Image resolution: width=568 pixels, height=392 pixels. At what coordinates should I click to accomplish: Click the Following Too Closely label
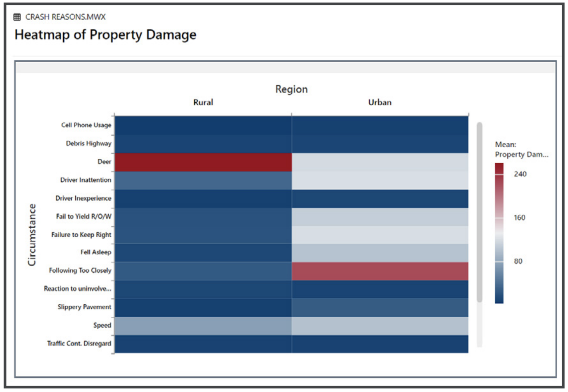tap(80, 271)
